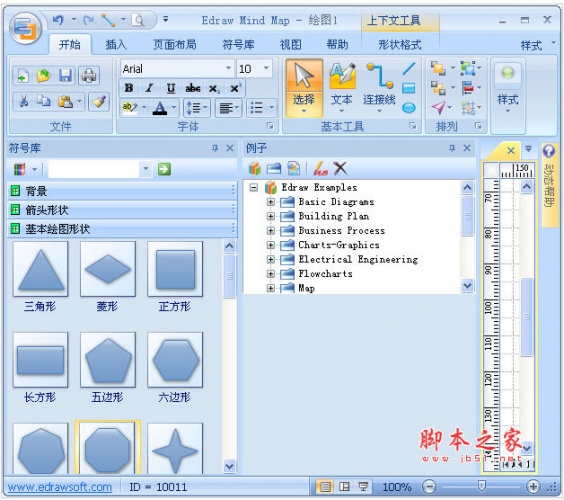Apply subscript formatting

click(x=214, y=88)
